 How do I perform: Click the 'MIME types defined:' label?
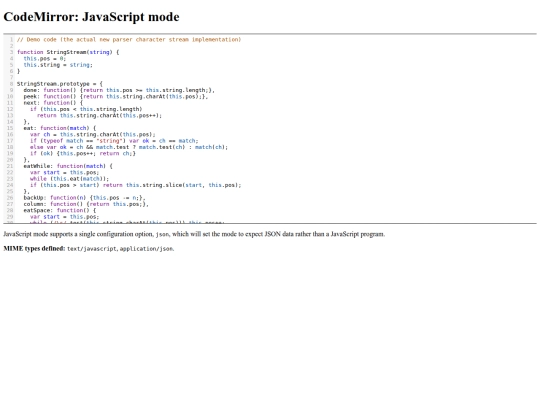[x=34, y=248]
